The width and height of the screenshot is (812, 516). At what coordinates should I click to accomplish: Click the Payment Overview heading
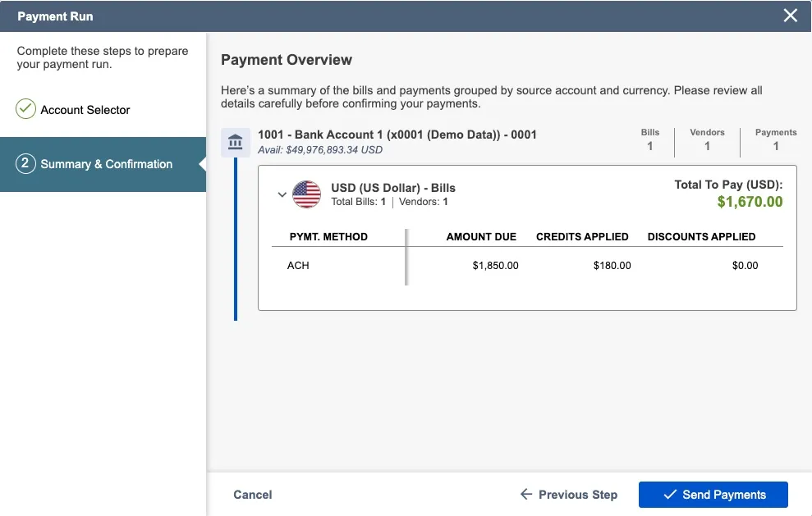coord(287,60)
